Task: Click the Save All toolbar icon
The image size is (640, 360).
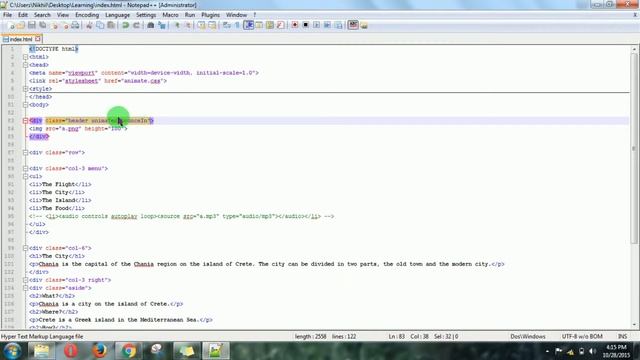Action: (x=42, y=25)
